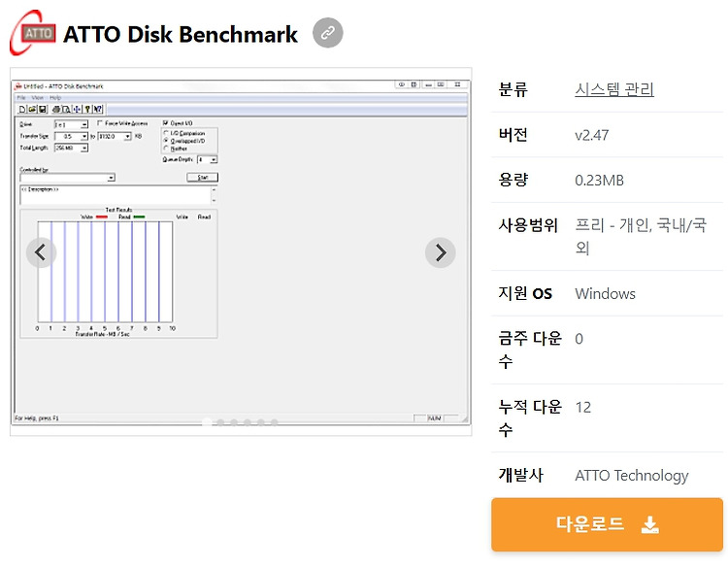Viewport: 728px width, 567px height.
Task: Click the 개발사 developer label
Action: (x=520, y=475)
